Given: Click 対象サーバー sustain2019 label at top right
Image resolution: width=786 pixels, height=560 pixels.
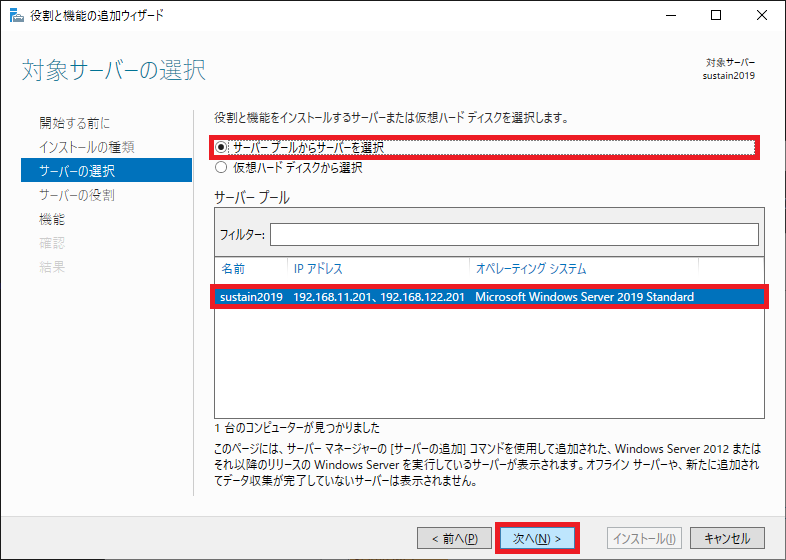Looking at the screenshot, I should [730, 69].
